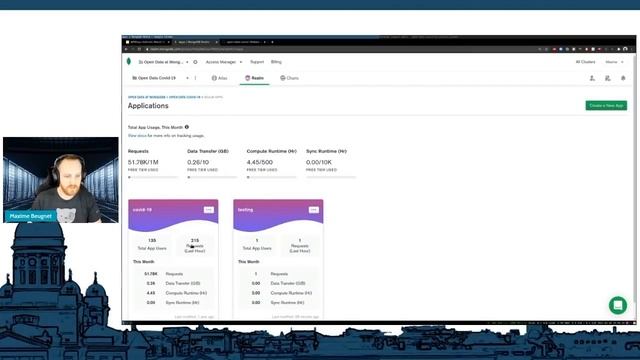Screen dimensions: 640x360
Task: Click the browser reload icon
Action: [x=139, y=49]
